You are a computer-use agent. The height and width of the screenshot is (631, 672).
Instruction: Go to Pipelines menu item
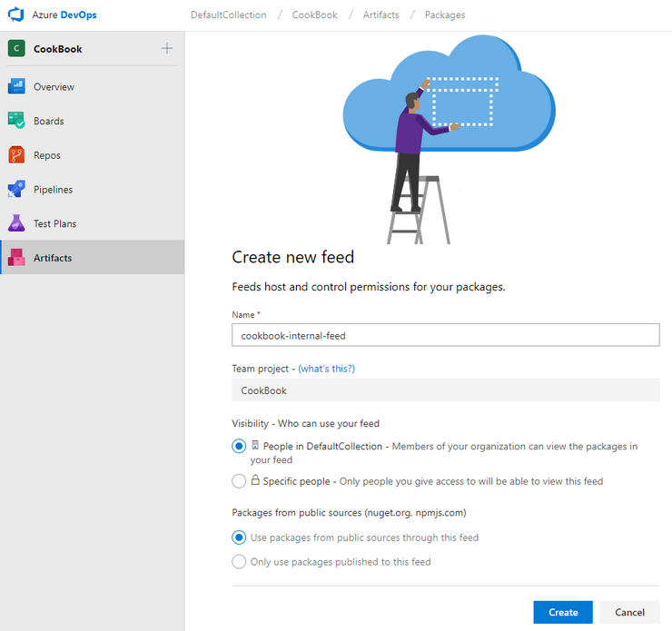pos(93,190)
